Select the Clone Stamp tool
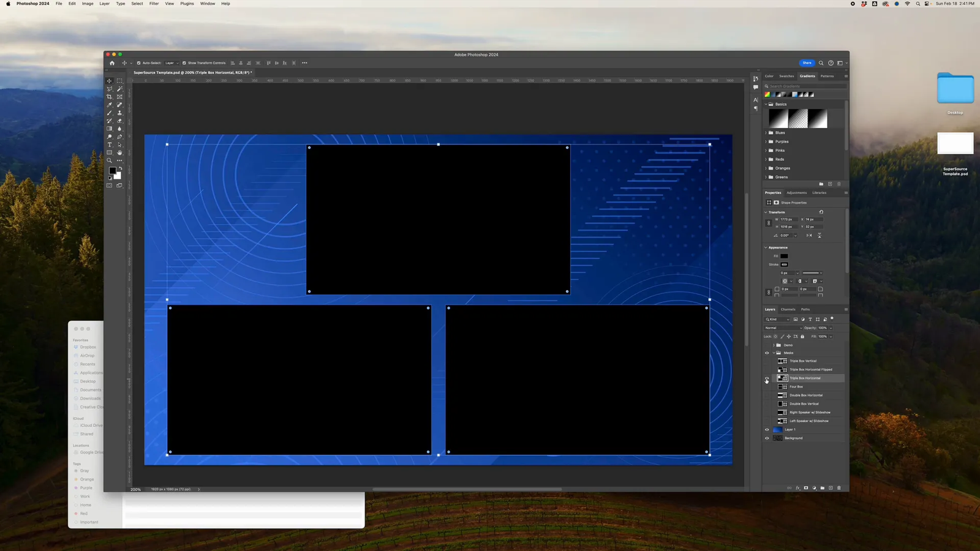 pos(119,113)
